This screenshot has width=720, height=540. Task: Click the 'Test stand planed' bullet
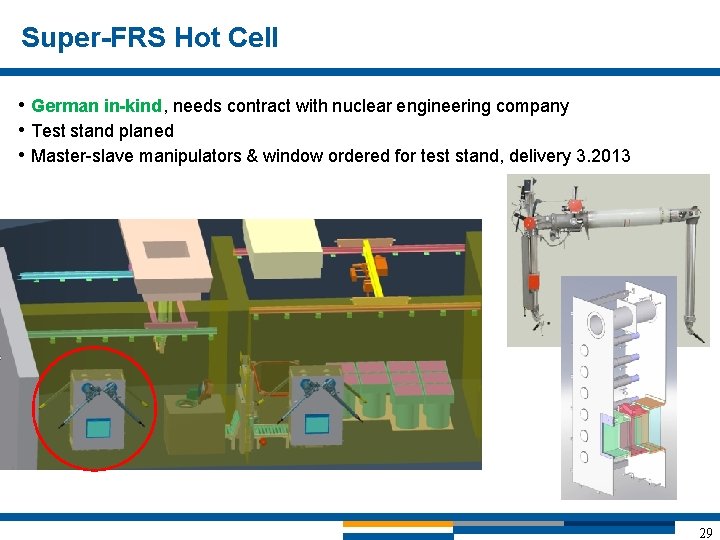tap(102, 131)
